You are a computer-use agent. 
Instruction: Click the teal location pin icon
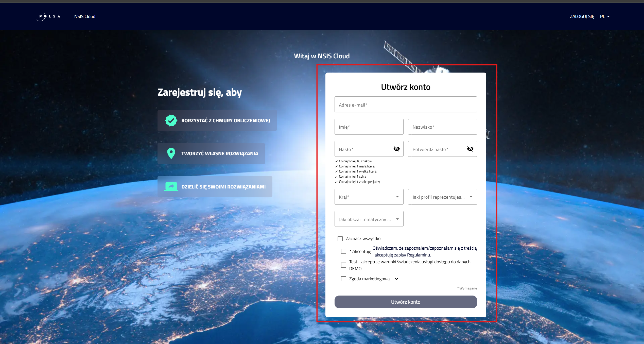(171, 153)
